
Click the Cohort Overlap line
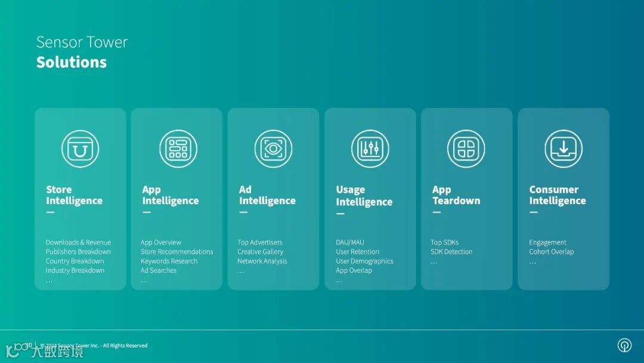(551, 251)
